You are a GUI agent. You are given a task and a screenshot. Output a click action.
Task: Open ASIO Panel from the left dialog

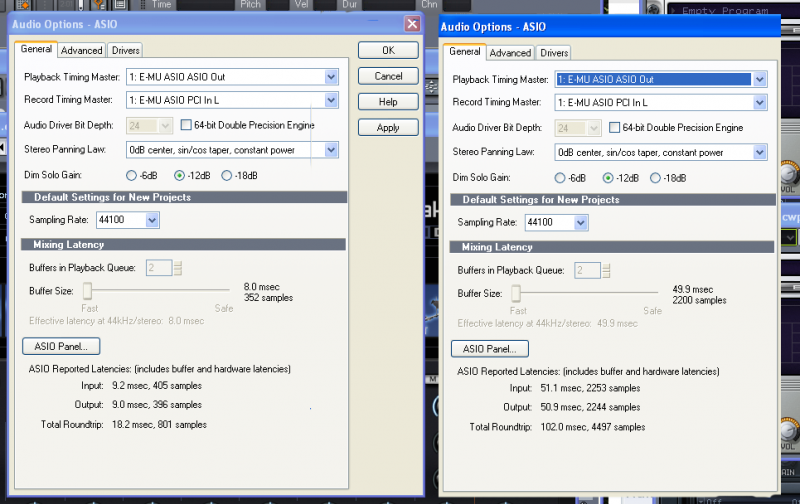[x=61, y=346]
